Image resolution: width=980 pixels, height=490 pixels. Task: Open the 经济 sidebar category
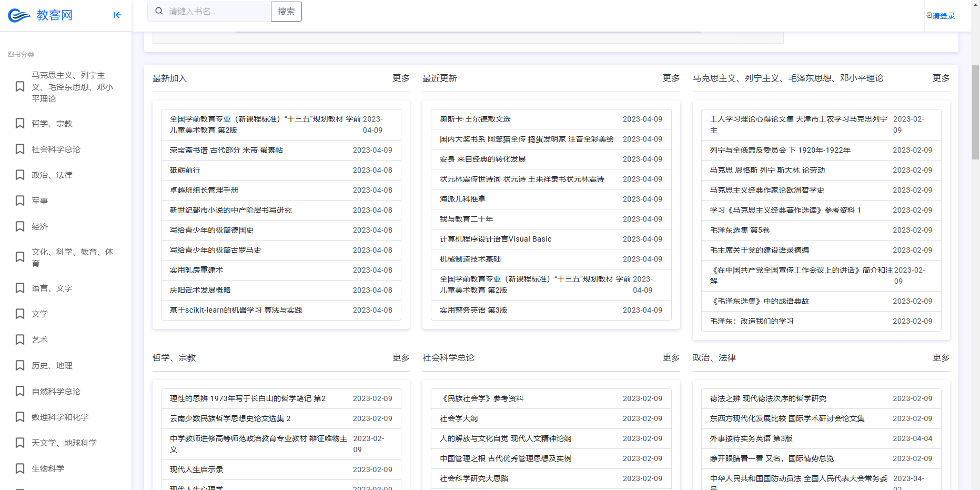[x=40, y=226]
